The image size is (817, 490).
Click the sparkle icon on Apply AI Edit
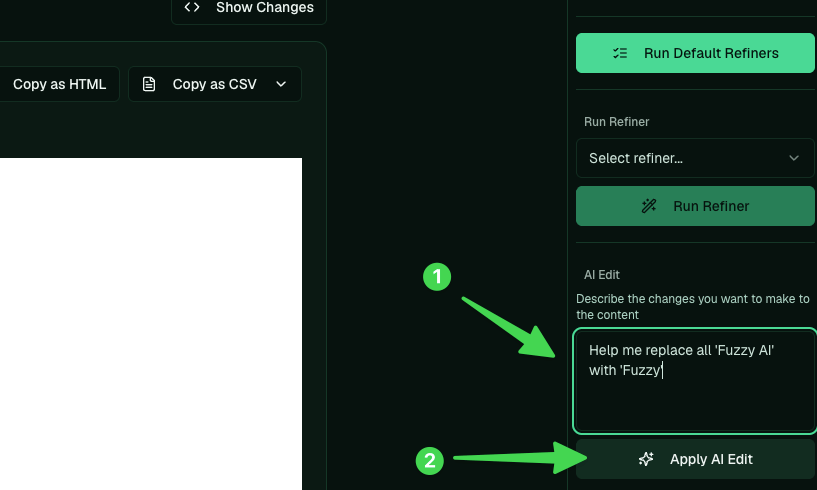(646, 459)
